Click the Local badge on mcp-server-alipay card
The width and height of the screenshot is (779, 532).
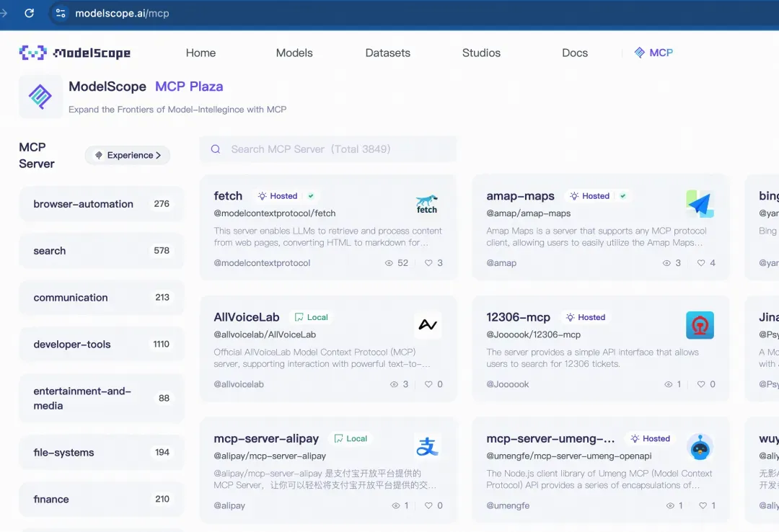click(x=351, y=438)
